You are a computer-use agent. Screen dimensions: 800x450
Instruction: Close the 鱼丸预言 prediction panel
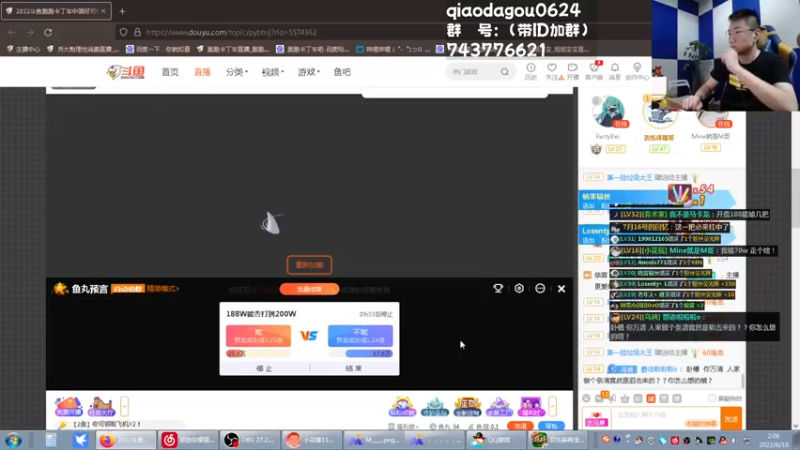pyautogui.click(x=561, y=289)
